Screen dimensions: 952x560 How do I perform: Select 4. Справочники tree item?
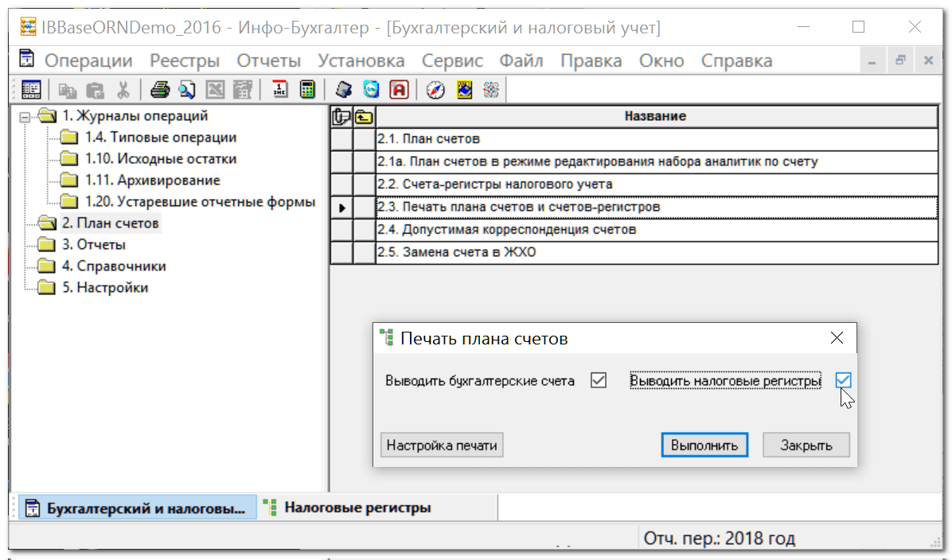(114, 266)
